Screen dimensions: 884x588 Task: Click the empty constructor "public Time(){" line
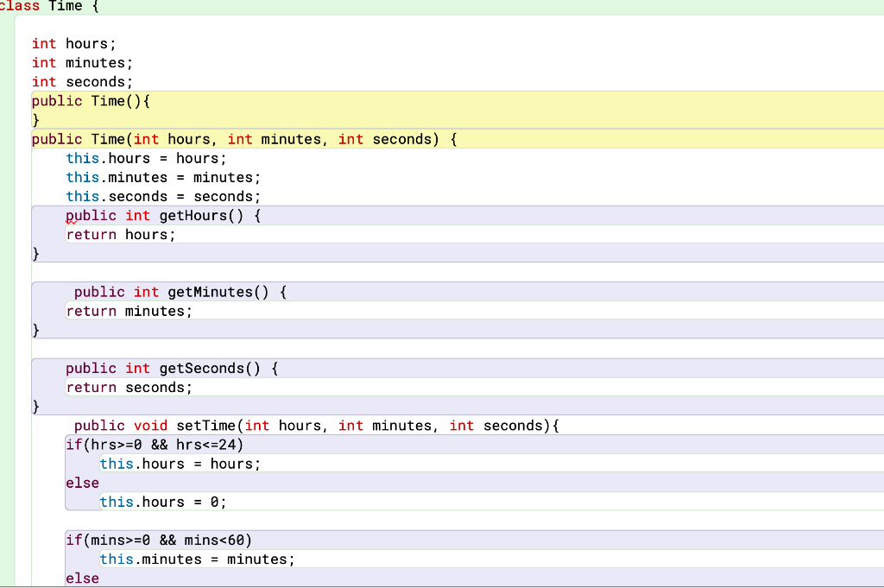pos(91,102)
